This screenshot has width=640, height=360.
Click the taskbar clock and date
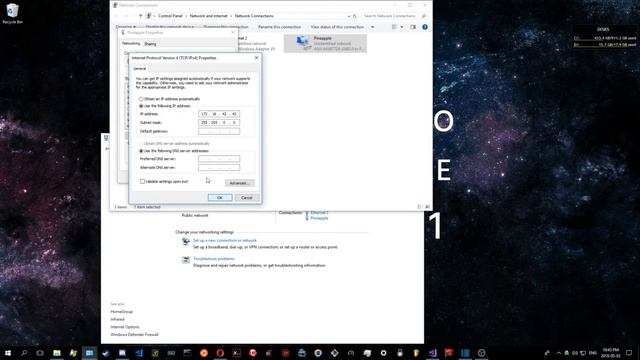(x=611, y=353)
